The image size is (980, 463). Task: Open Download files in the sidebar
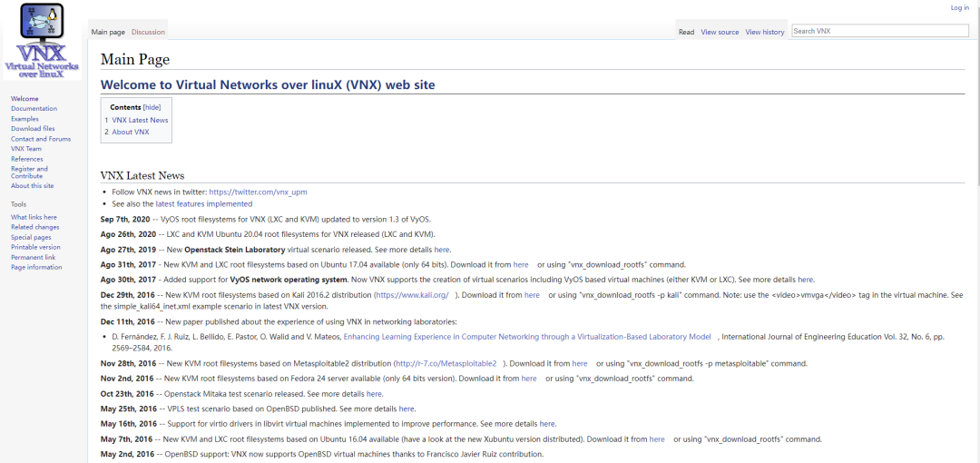pyautogui.click(x=33, y=129)
